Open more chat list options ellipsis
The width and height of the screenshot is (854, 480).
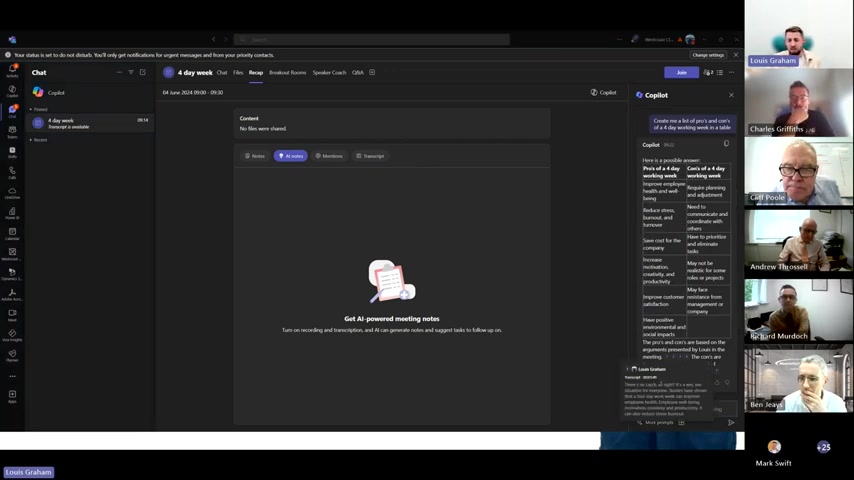[x=119, y=72]
